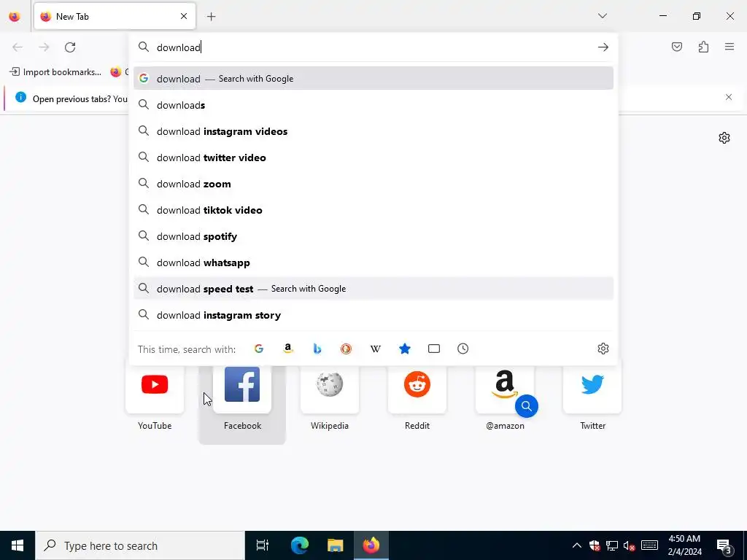This screenshot has height=560, width=747.
Task: Click the blue search badge on Amazon tile
Action: [527, 405]
